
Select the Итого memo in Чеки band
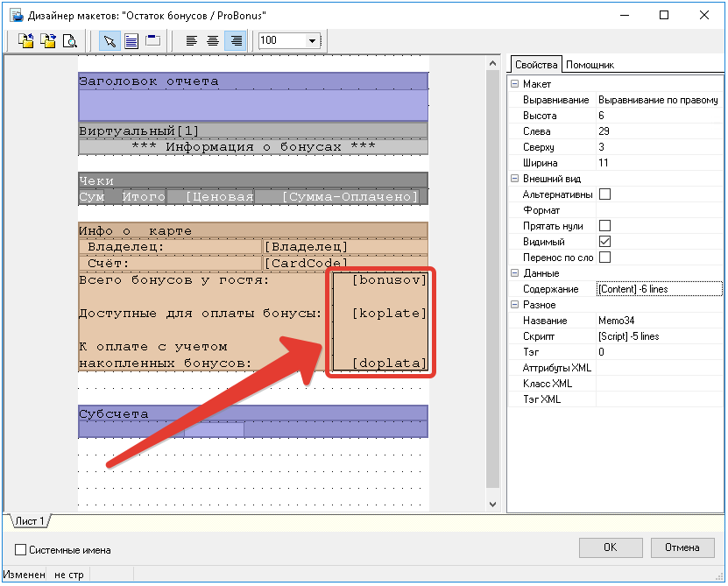144,197
